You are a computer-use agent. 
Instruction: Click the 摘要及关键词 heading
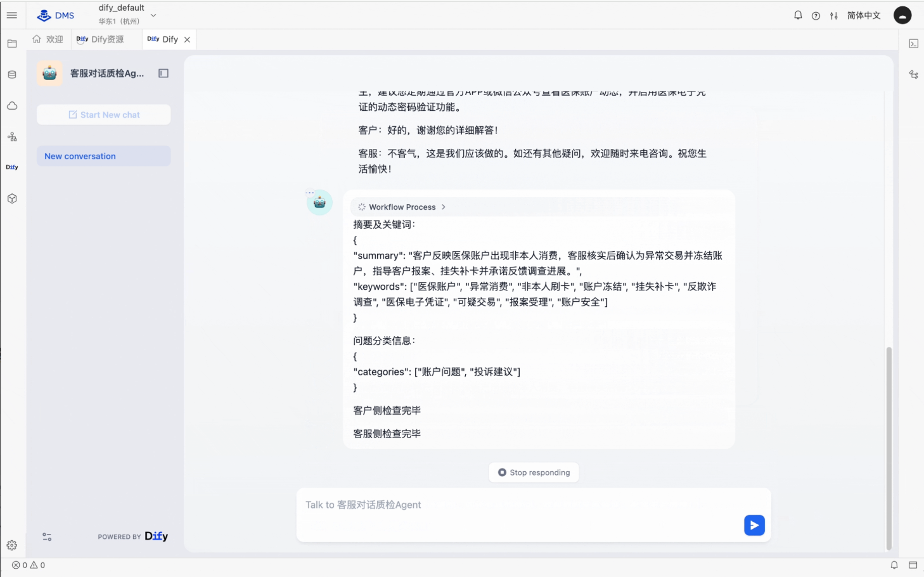[x=384, y=224]
